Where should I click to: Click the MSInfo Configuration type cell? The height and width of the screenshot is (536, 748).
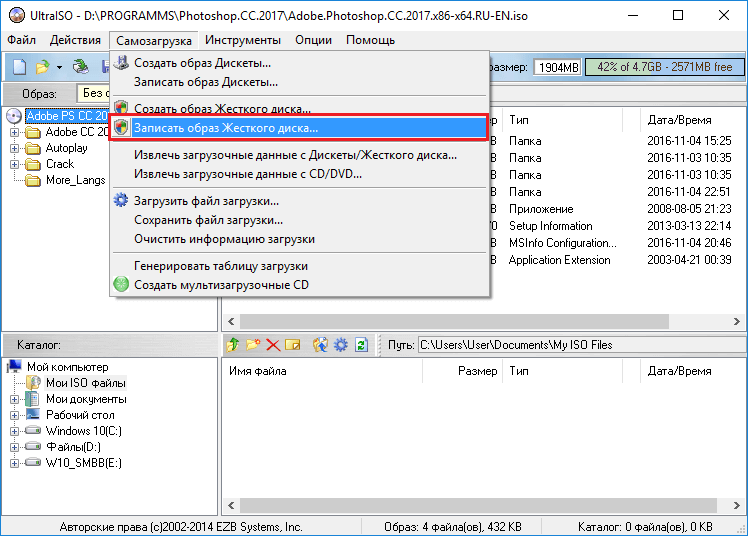click(x=562, y=243)
